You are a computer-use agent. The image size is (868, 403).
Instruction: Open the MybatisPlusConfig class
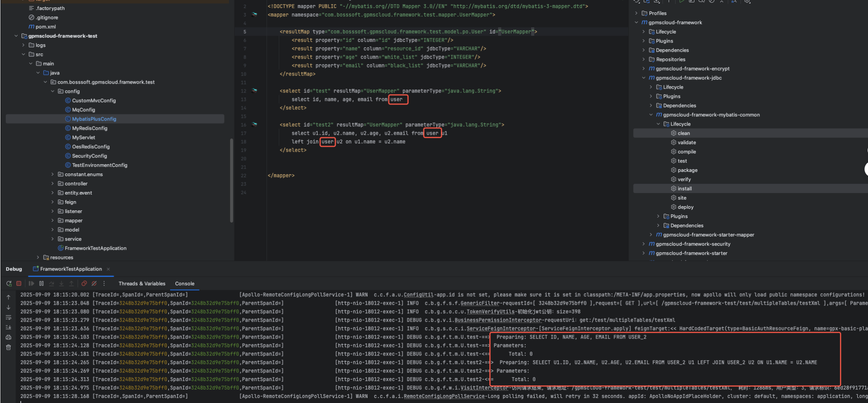(x=94, y=119)
